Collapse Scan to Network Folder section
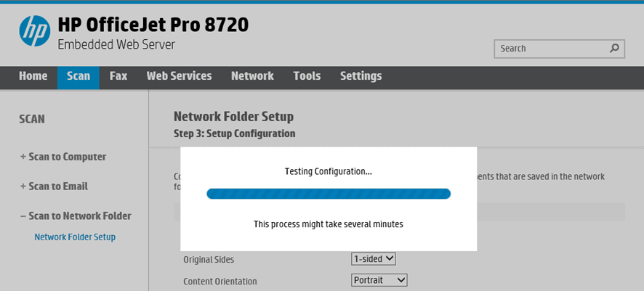The height and width of the screenshot is (291, 644). click(x=76, y=216)
